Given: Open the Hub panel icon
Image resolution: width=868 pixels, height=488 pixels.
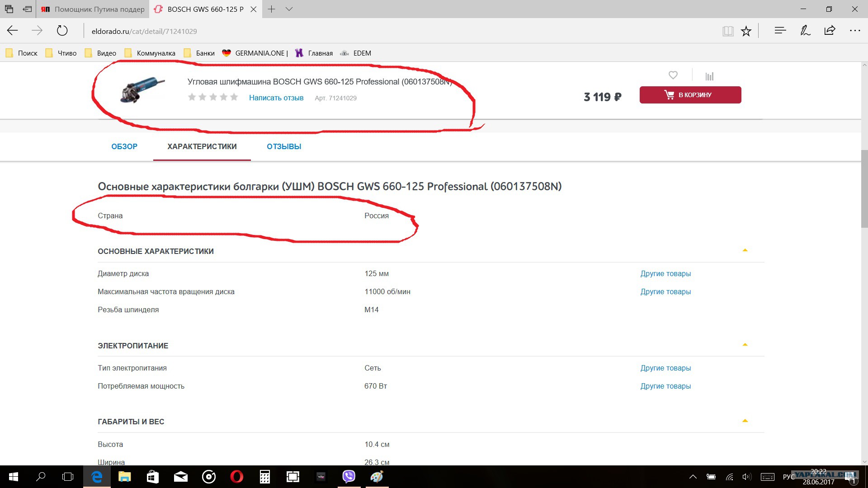Looking at the screenshot, I should 780,31.
